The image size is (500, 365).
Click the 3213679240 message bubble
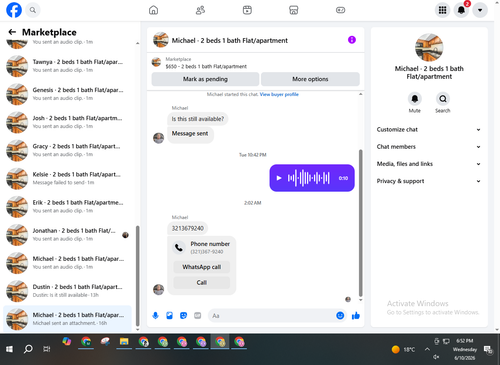tap(188, 228)
